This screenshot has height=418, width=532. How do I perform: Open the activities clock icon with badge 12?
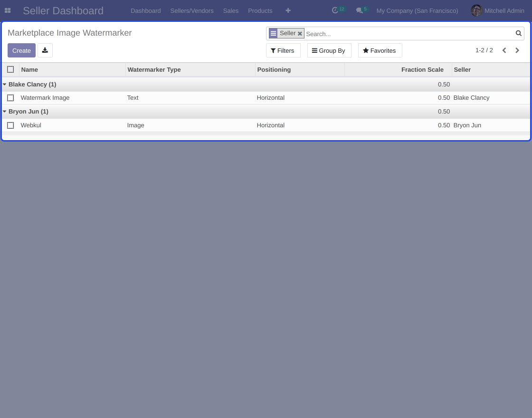(338, 10)
